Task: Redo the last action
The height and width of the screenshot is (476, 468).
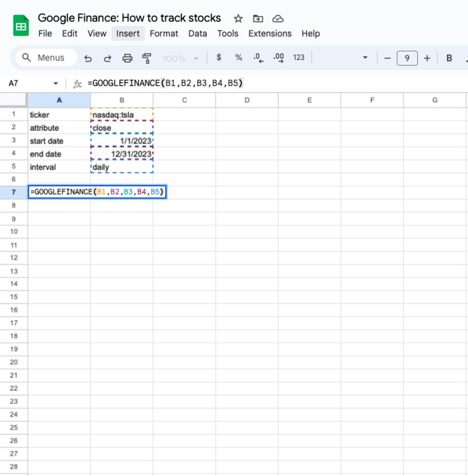Action: [x=107, y=58]
